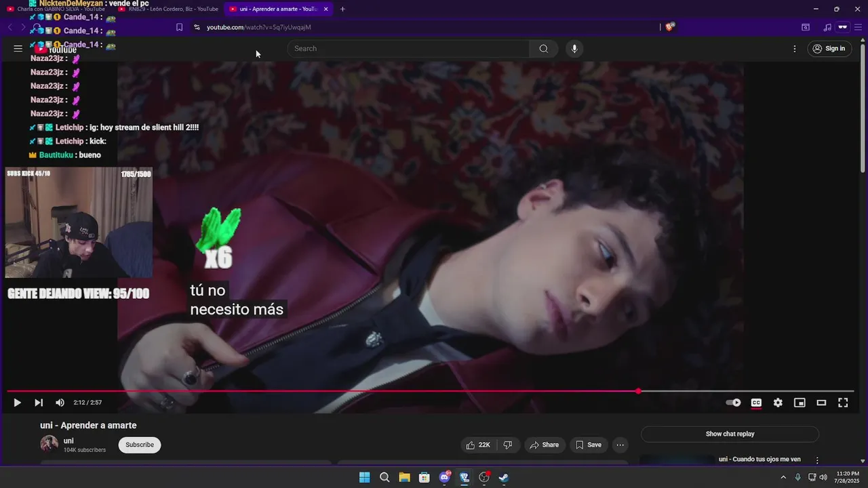Click the system tray microphone icon
868x488 pixels.
798,477
